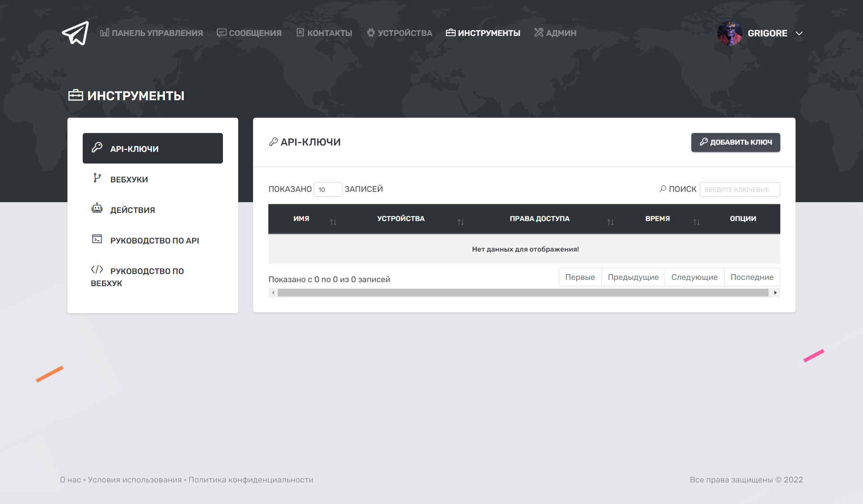Sort table by Время column arrows

tap(696, 222)
